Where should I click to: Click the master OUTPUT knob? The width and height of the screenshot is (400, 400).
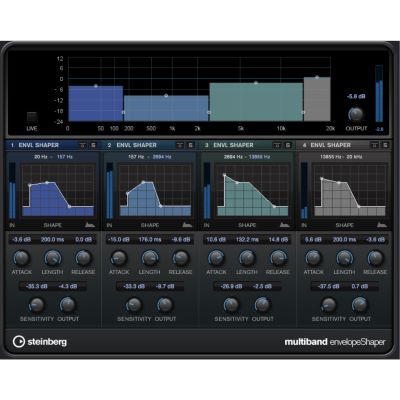(356, 114)
